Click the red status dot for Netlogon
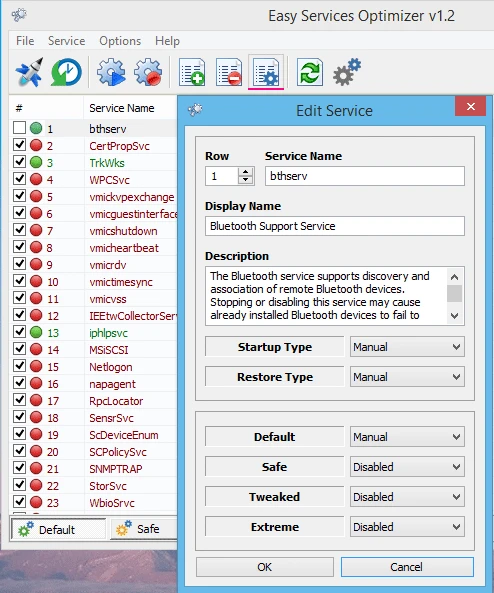This screenshot has width=494, height=593. click(36, 366)
